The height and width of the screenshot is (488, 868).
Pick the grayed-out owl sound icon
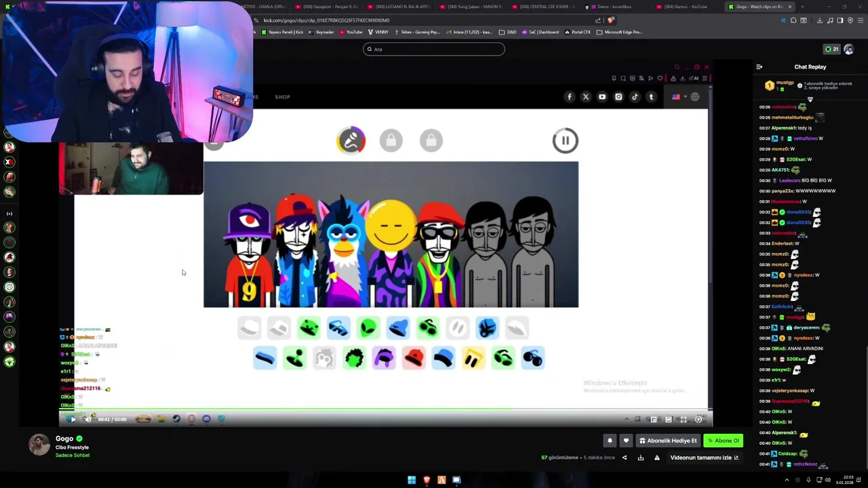click(324, 358)
